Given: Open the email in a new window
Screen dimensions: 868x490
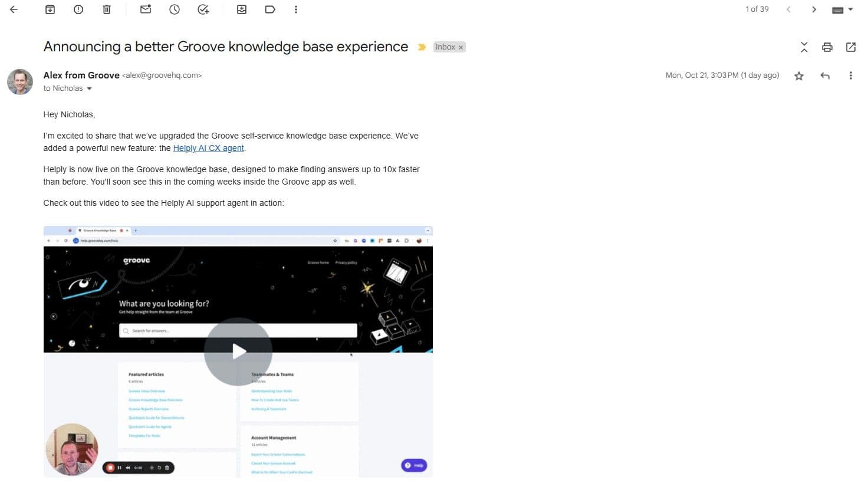Looking at the screenshot, I should coord(851,47).
